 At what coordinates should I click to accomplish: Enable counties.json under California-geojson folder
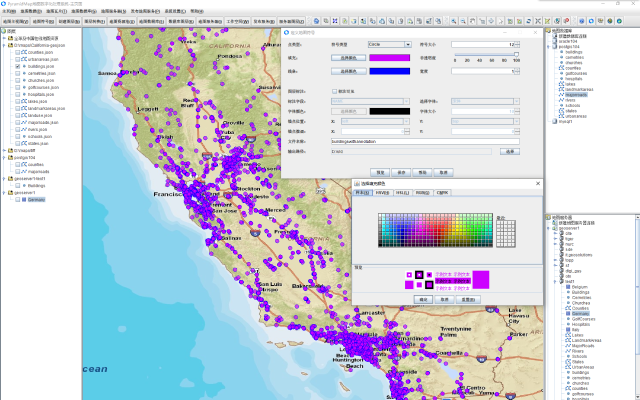tap(18, 52)
